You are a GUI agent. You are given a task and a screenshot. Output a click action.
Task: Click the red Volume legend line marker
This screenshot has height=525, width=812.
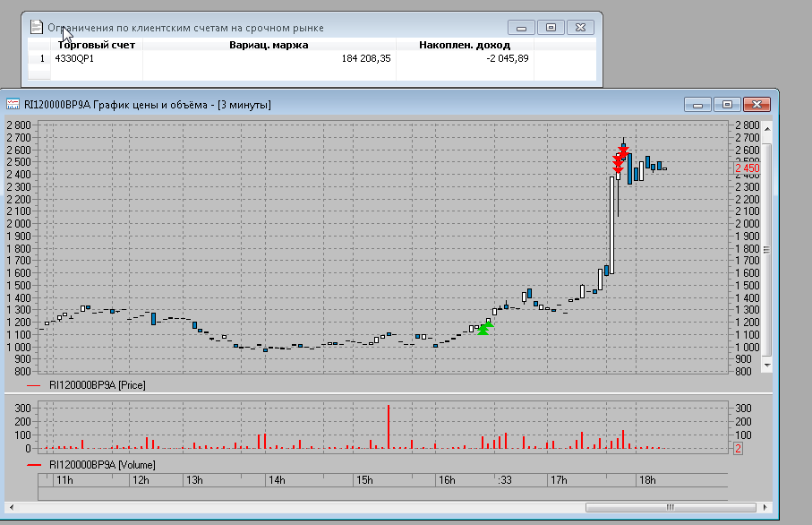coord(34,465)
